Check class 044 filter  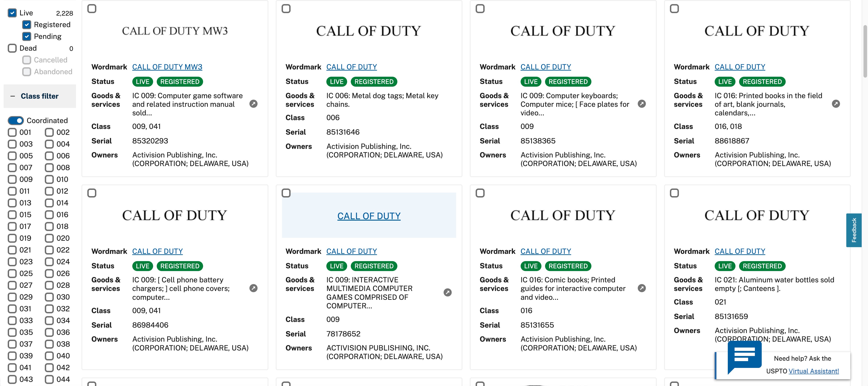click(x=49, y=379)
